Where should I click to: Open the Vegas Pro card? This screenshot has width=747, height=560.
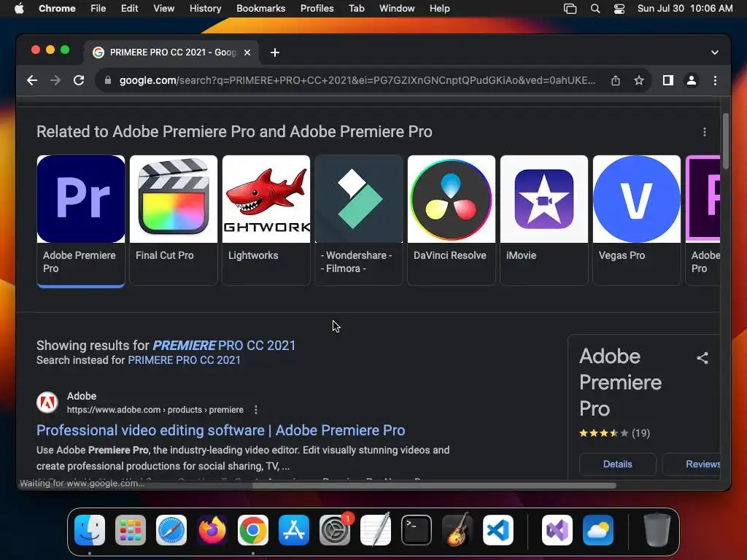click(x=636, y=220)
